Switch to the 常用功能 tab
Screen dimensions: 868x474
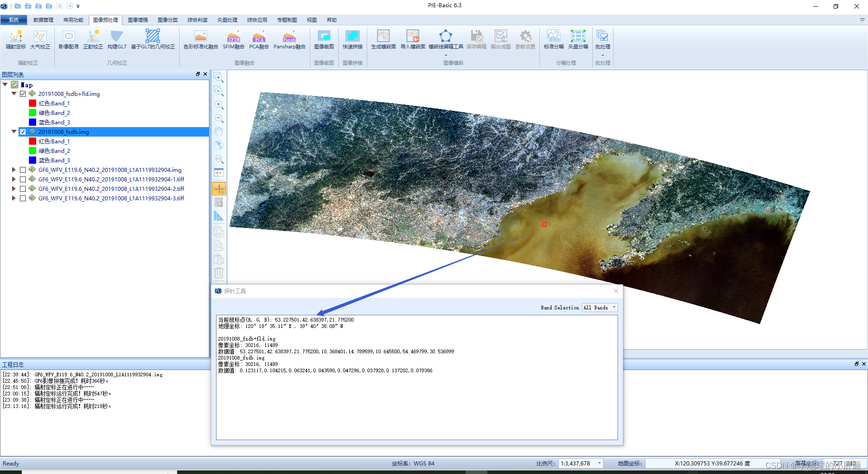point(73,20)
